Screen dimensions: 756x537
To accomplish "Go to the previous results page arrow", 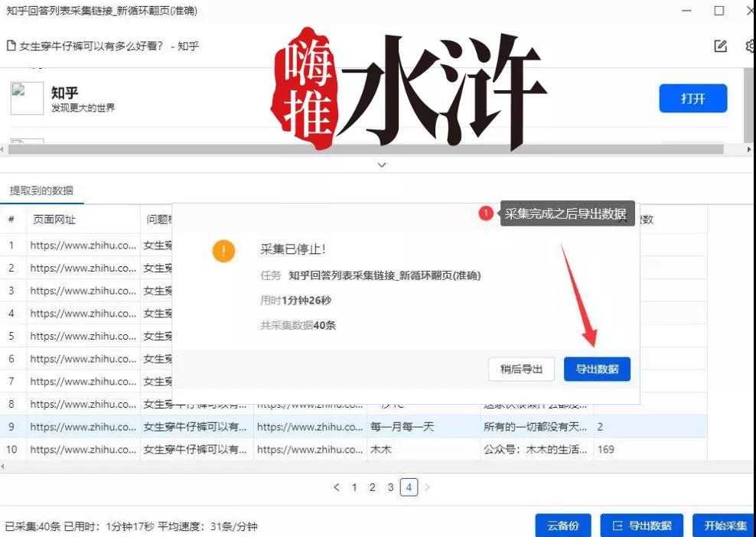I will (336, 487).
